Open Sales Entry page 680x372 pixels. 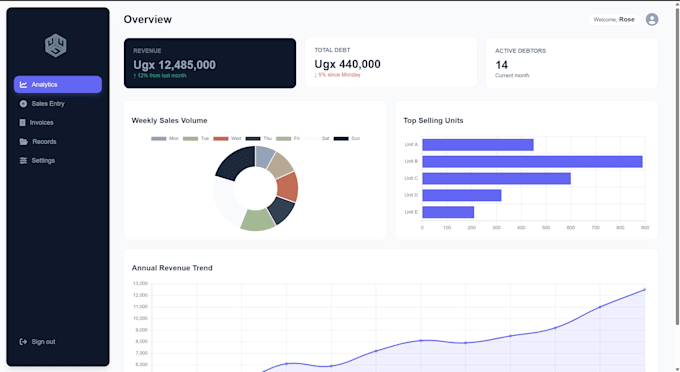pos(58,104)
